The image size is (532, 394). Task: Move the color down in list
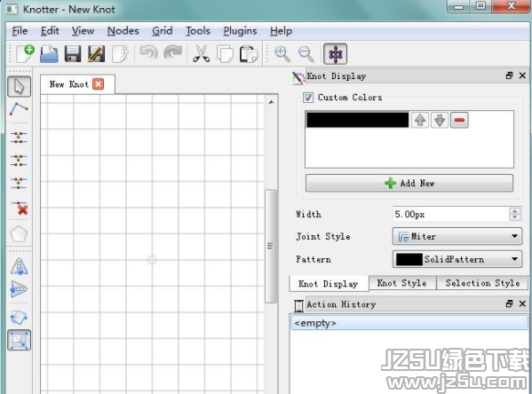coord(440,120)
